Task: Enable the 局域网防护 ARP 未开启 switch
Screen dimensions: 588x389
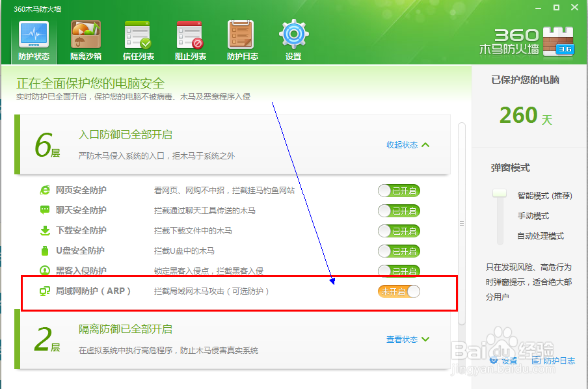Action: tap(399, 291)
